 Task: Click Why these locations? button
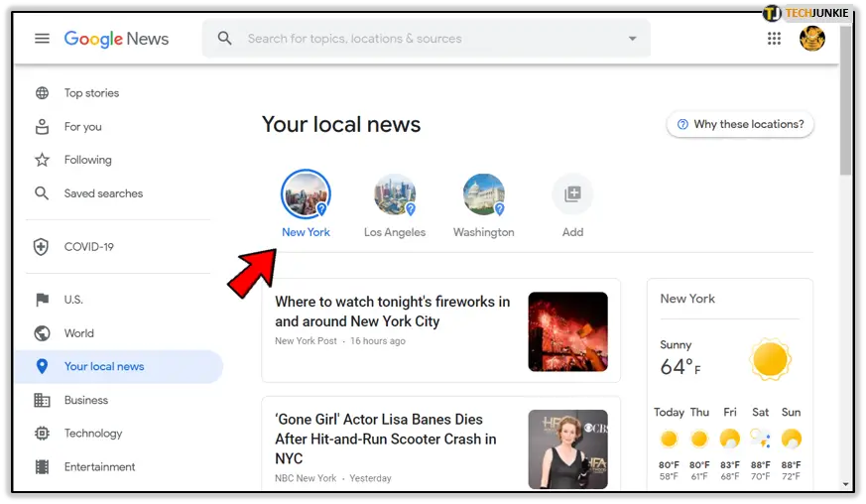(x=740, y=124)
